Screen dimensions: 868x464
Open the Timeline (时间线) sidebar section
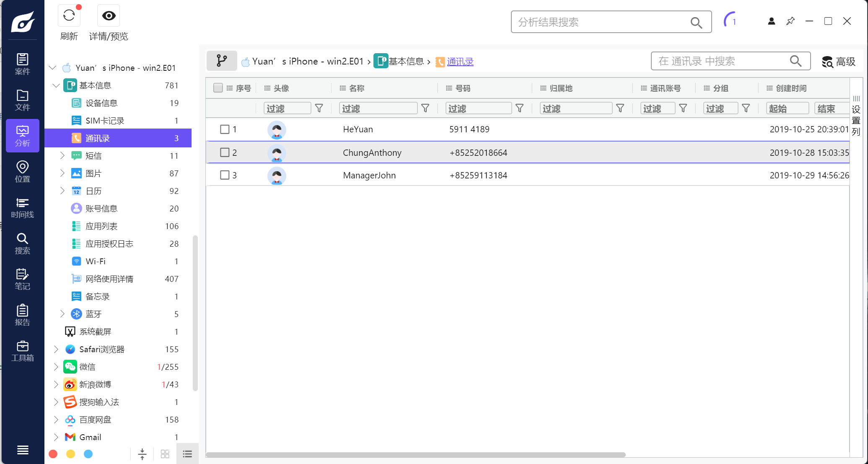pos(22,208)
